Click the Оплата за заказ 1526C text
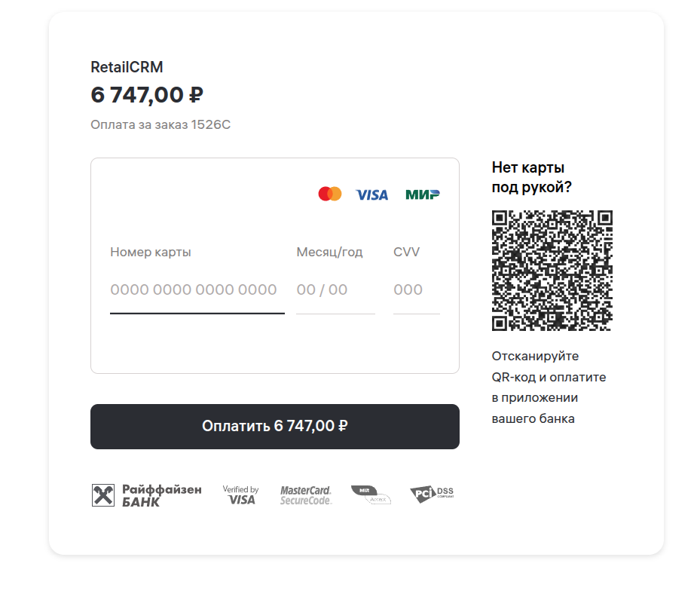The image size is (700, 591). (160, 124)
